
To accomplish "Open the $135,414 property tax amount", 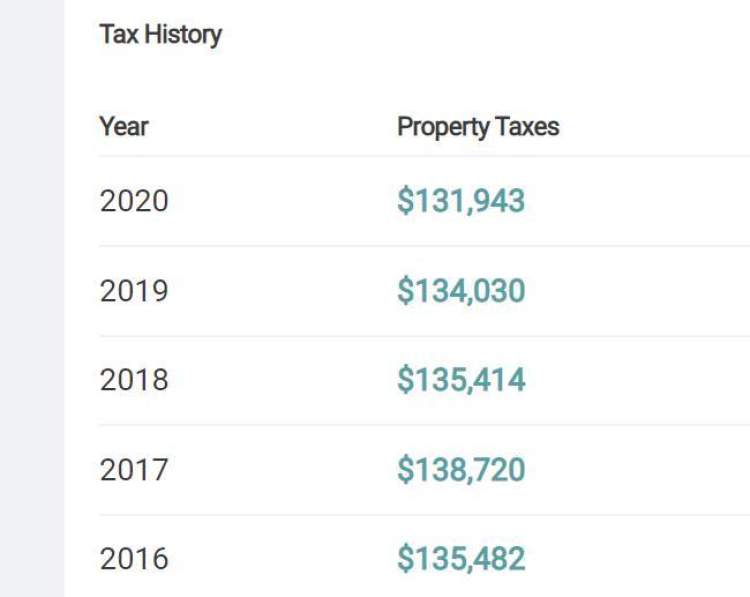I will [x=461, y=380].
